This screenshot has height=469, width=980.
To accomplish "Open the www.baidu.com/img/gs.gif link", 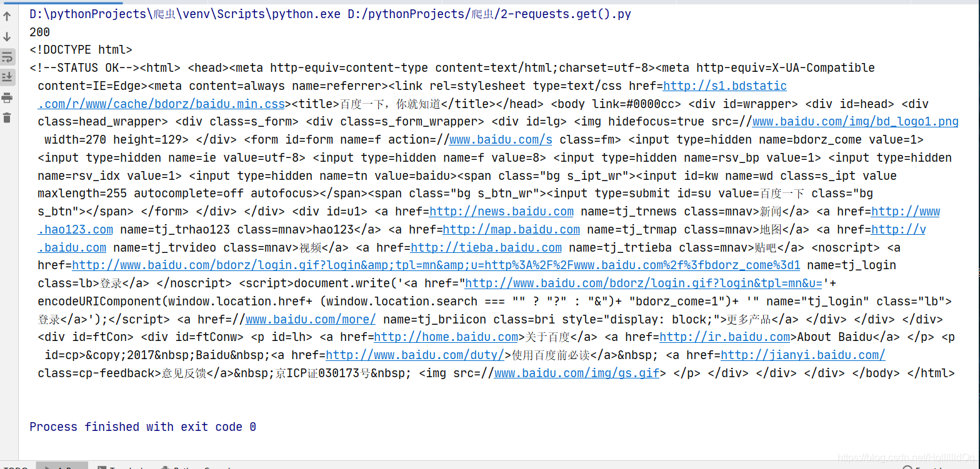I will [x=577, y=373].
